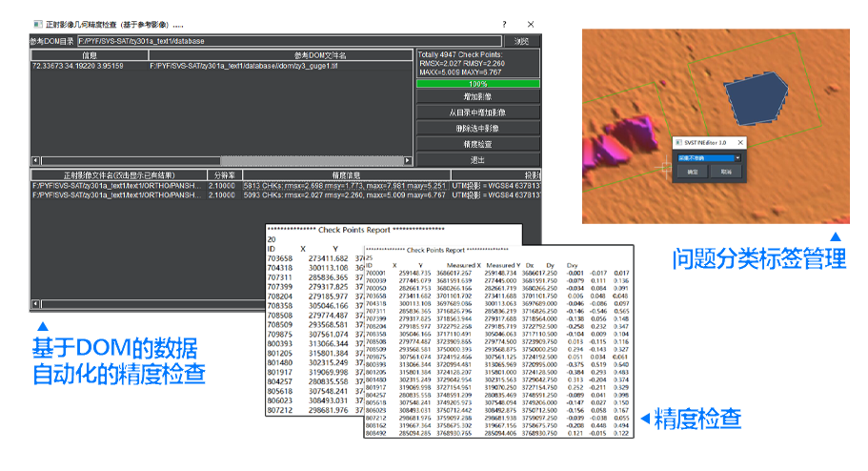Screen dimensions: 868x471
Task: Close the SVSTINEditor 3.0 dialog
Action: (740, 141)
